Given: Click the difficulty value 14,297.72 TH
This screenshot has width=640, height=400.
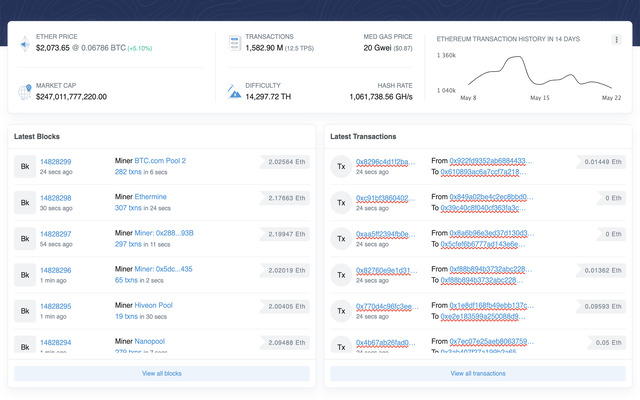Looking at the screenshot, I should coord(268,97).
